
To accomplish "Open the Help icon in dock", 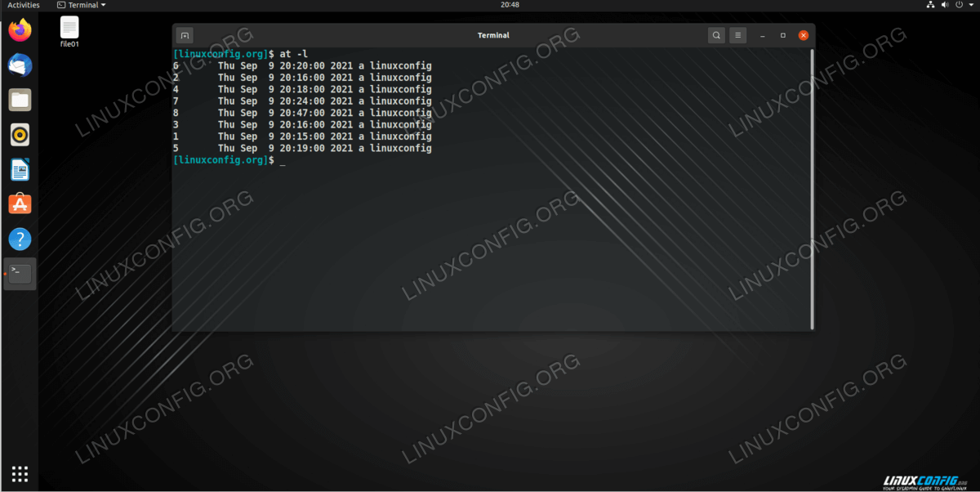I will 20,239.
